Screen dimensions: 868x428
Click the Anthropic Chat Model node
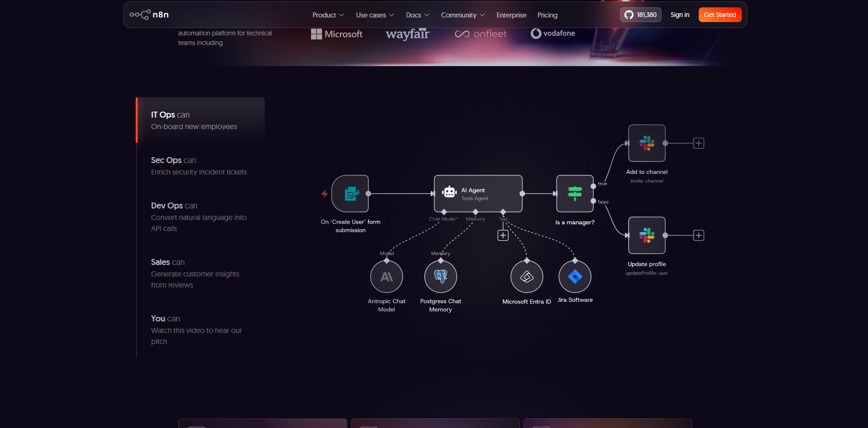[x=386, y=277]
